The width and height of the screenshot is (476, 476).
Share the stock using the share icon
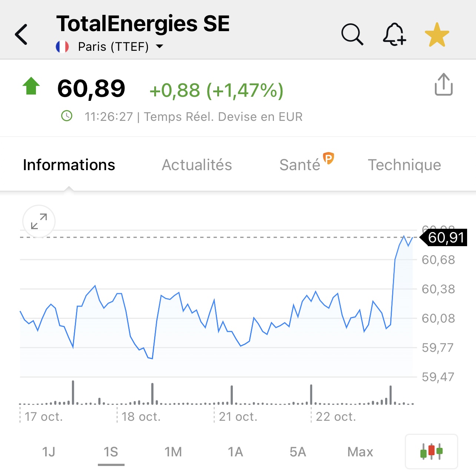[443, 85]
